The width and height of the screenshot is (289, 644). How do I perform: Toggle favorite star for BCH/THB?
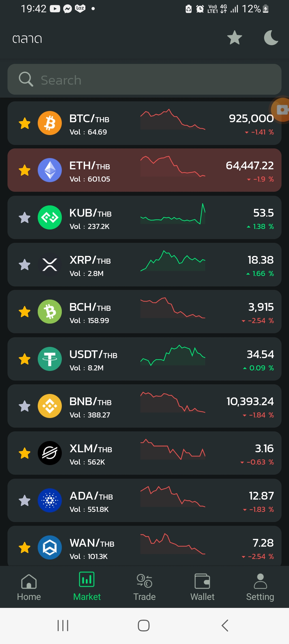[25, 312]
